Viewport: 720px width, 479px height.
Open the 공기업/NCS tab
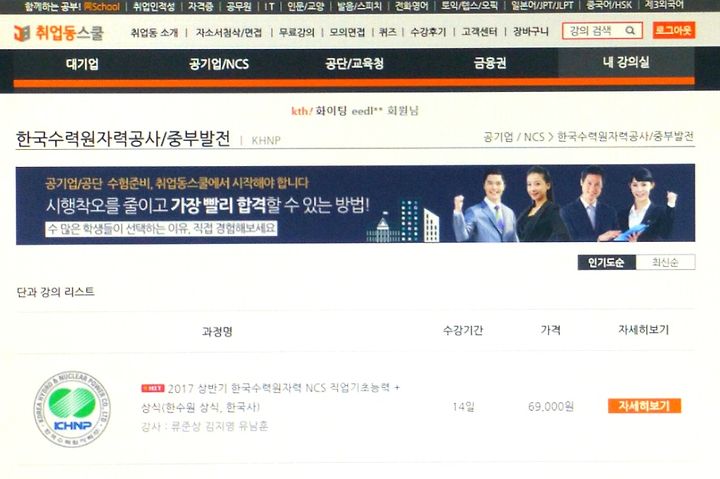coord(219,64)
